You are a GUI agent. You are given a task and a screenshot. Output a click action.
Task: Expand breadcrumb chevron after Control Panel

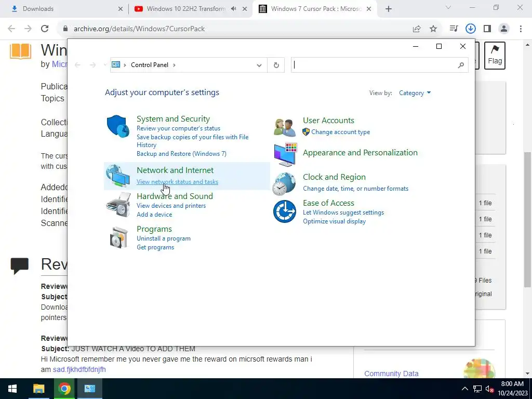pos(174,65)
